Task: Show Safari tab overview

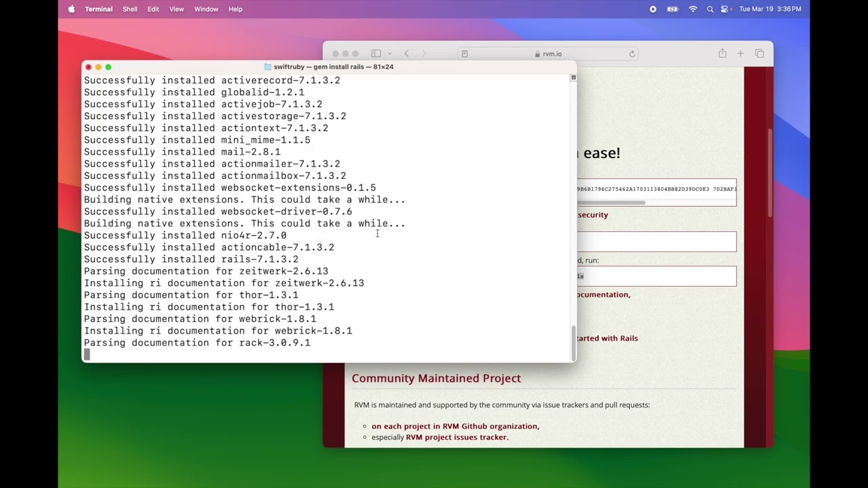Action: [759, 54]
